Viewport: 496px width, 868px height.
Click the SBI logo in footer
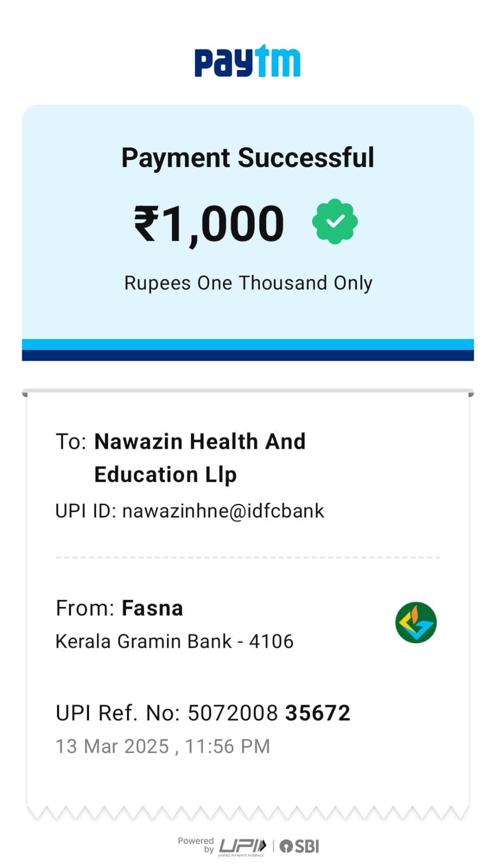pyautogui.click(x=300, y=846)
